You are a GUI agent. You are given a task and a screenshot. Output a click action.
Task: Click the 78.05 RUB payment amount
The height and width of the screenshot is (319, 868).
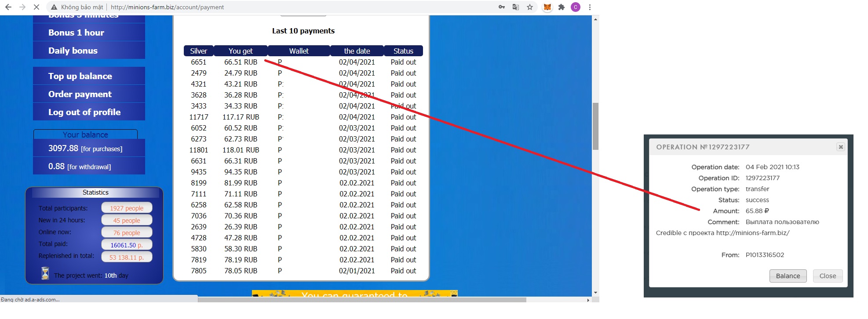tap(241, 271)
